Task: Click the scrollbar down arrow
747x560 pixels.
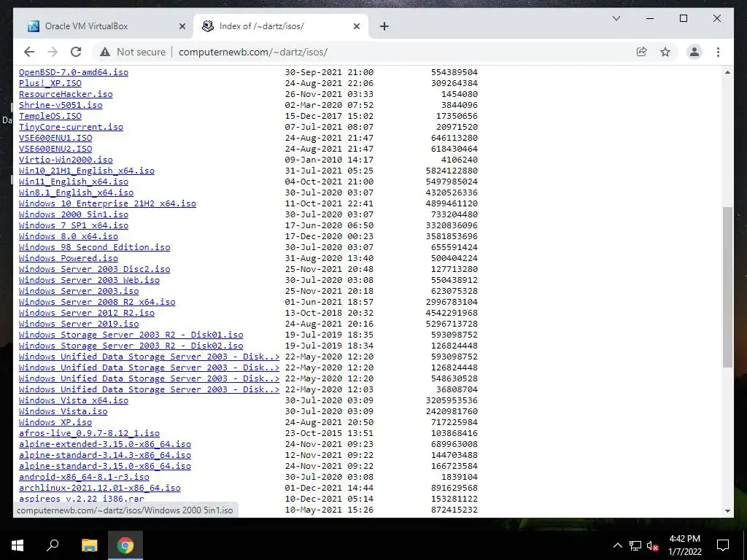Action: click(727, 511)
